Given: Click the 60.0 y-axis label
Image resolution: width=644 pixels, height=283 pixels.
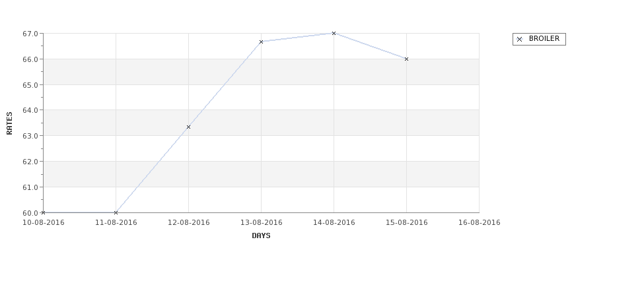Looking at the screenshot, I should pos(30,213).
